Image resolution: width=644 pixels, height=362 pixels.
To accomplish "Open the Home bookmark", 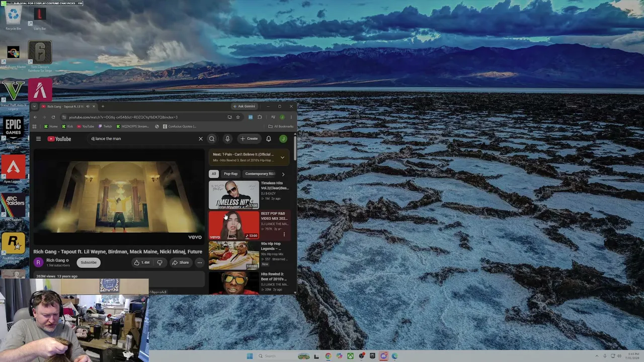I will [x=51, y=127].
